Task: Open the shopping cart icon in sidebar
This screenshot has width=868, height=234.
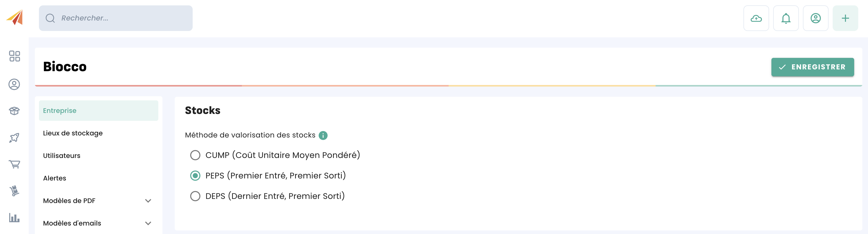Action: tap(14, 164)
